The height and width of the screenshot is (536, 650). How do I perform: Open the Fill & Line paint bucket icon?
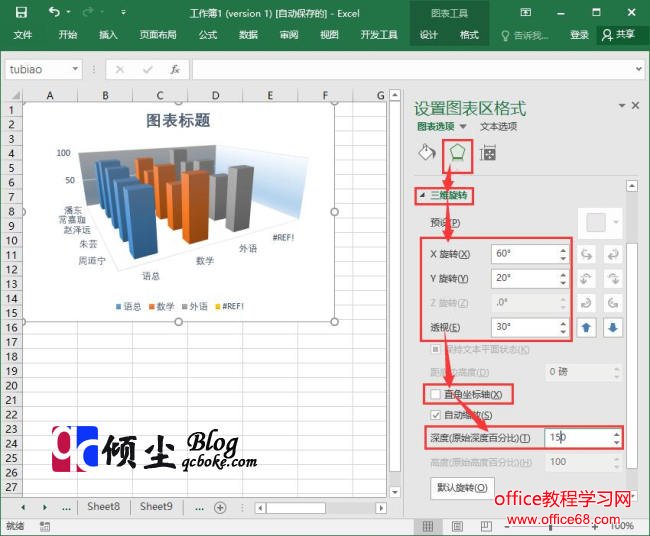tap(427, 153)
